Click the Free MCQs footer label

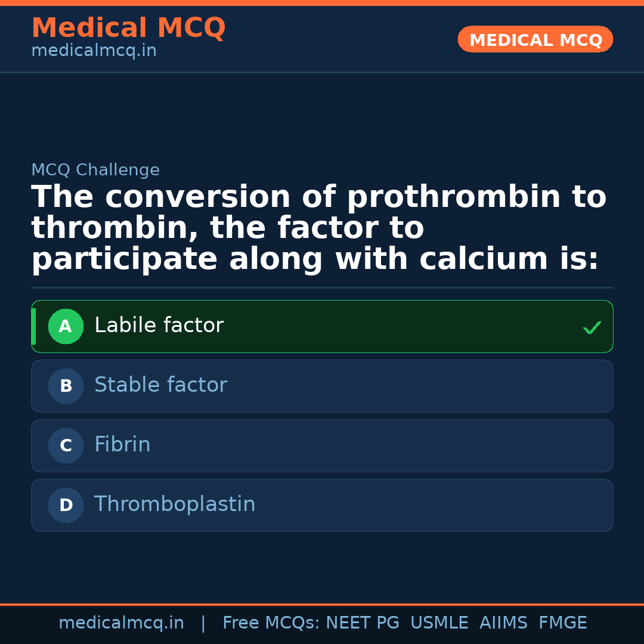(271, 623)
